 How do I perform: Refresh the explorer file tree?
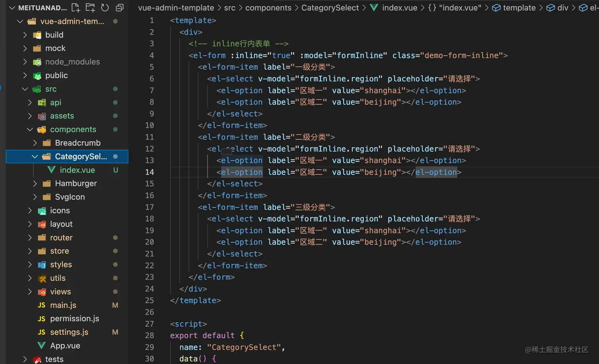[x=105, y=8]
